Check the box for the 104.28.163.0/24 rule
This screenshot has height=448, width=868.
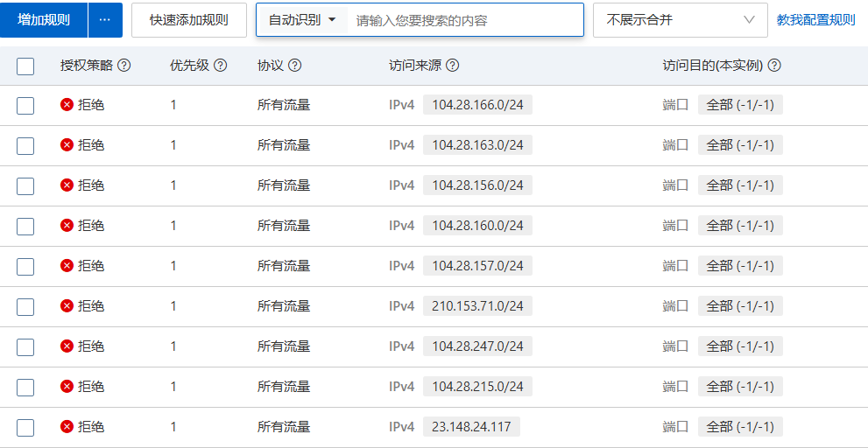click(25, 146)
